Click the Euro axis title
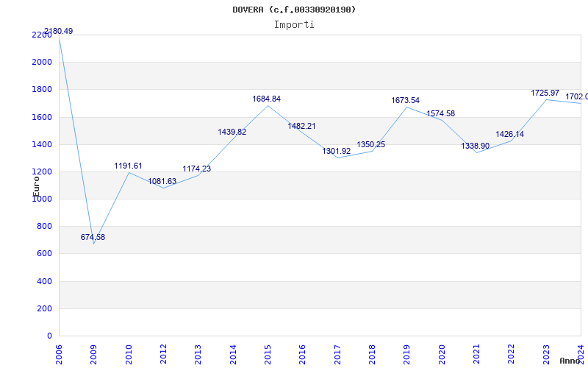Image resolution: width=588 pixels, height=368 pixels. pyautogui.click(x=36, y=186)
